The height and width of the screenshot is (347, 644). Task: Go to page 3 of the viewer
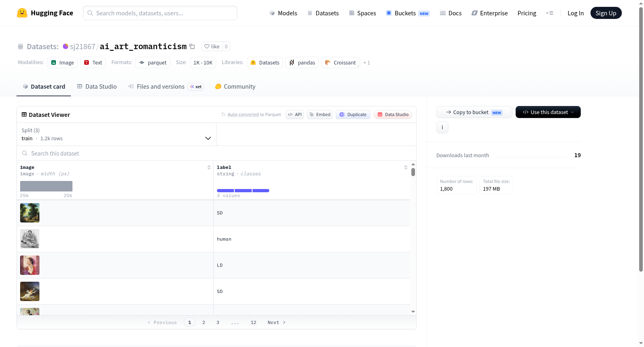click(x=218, y=322)
